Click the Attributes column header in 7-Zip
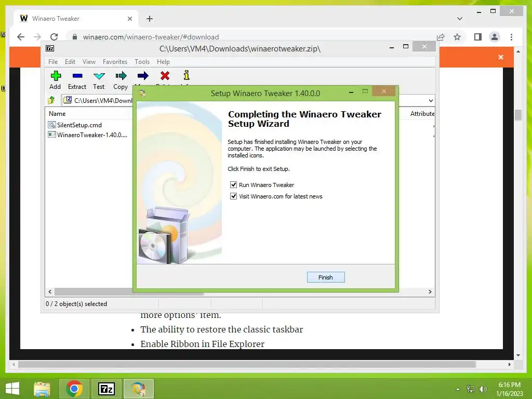 click(x=422, y=114)
